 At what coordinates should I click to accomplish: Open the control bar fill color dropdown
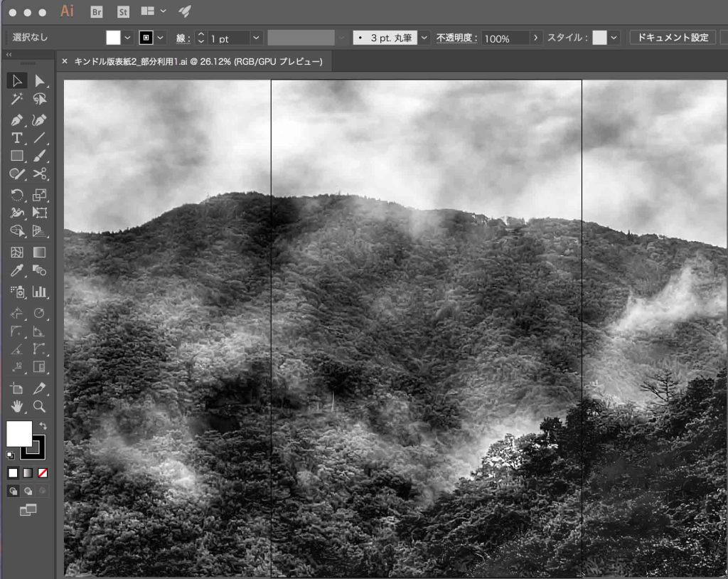point(127,38)
